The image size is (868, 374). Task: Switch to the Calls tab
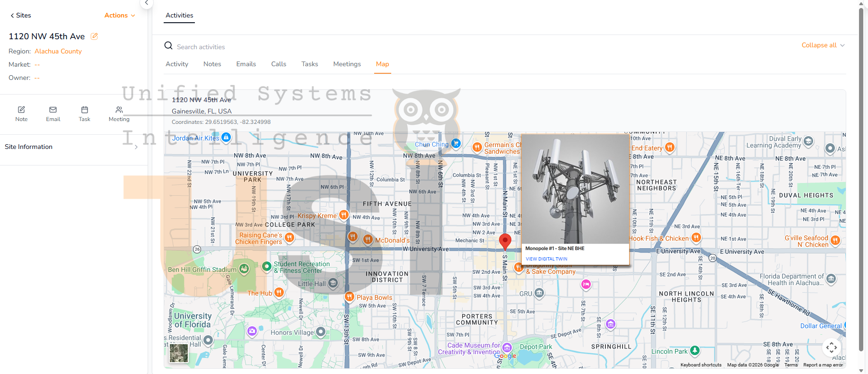279,64
